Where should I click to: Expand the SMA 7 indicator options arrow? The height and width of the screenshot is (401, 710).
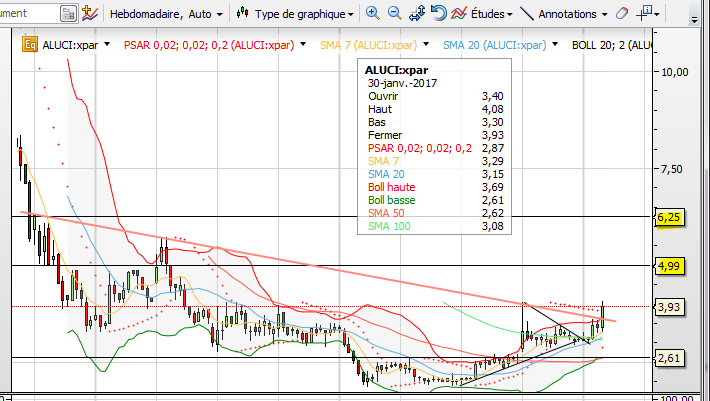426,44
